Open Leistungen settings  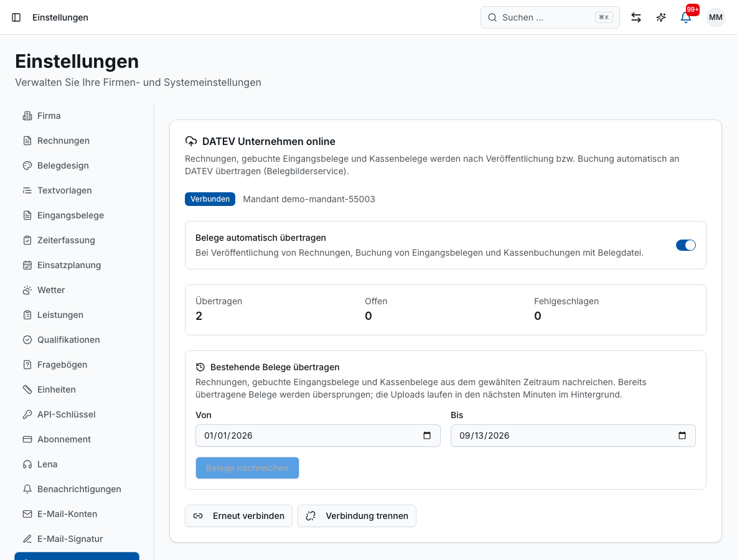click(77, 315)
